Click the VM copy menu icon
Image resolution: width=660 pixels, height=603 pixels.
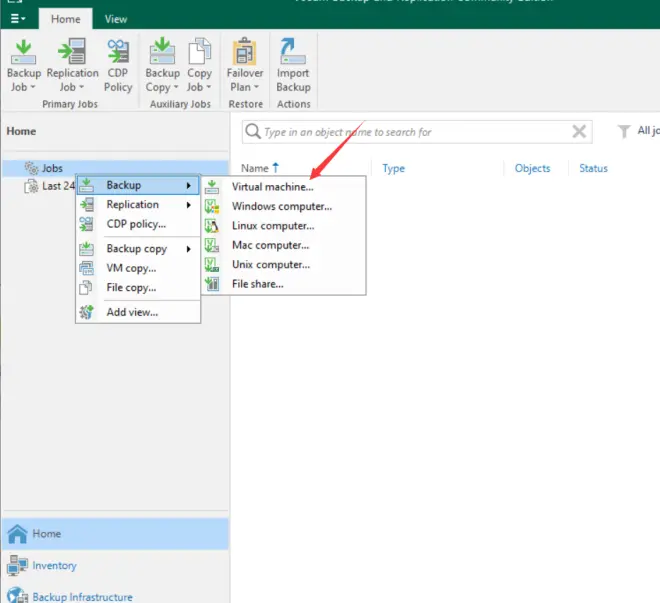[x=86, y=268]
